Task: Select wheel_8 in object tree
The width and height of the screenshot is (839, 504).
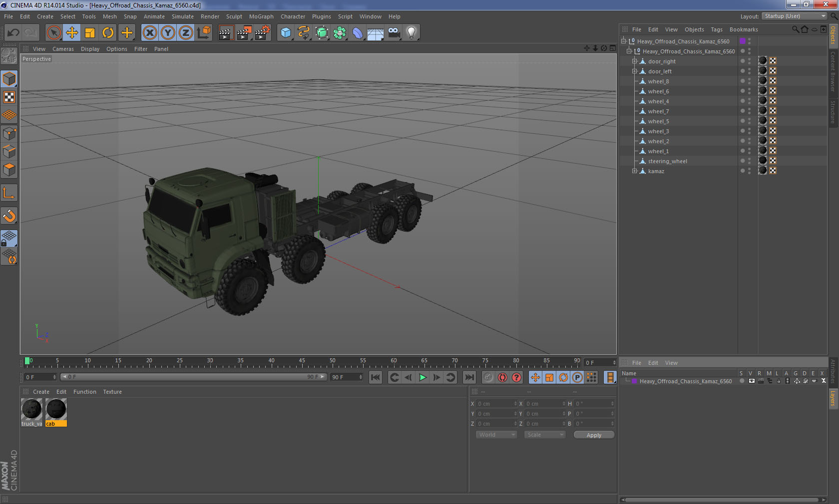Action: coord(658,81)
